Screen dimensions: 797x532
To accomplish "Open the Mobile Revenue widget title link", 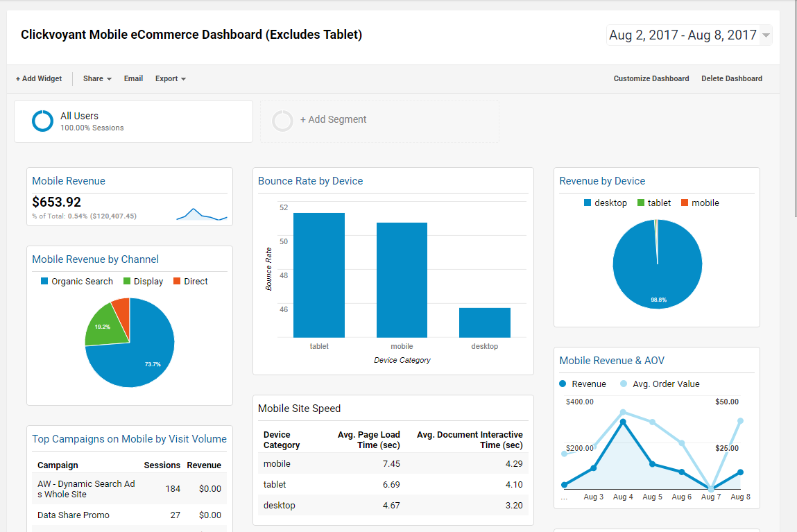I will point(69,181).
